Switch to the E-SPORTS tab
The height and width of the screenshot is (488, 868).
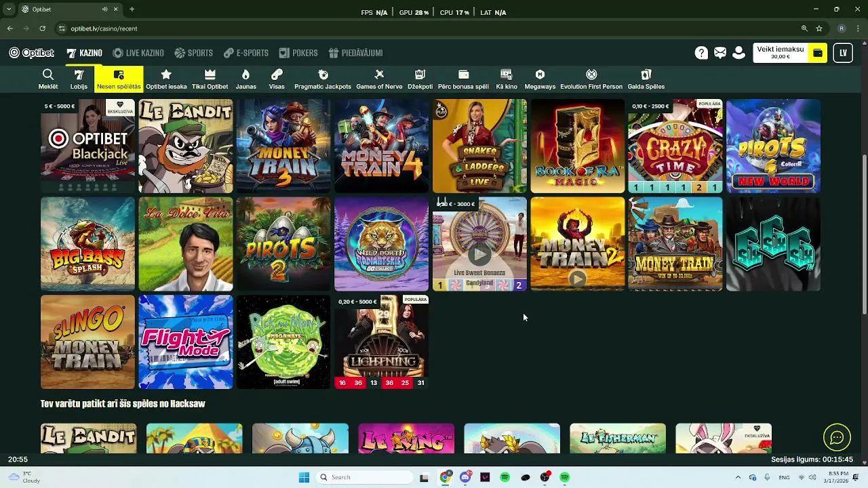245,53
